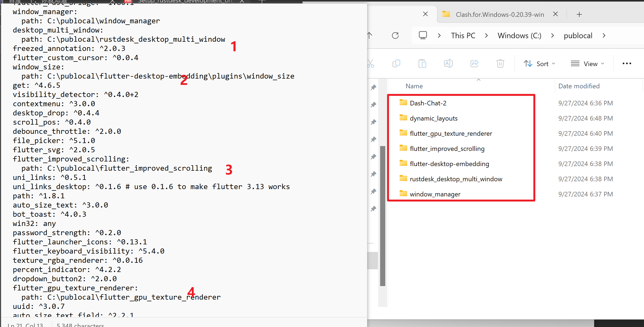Click the sort arrow above the Name column

point(478,80)
